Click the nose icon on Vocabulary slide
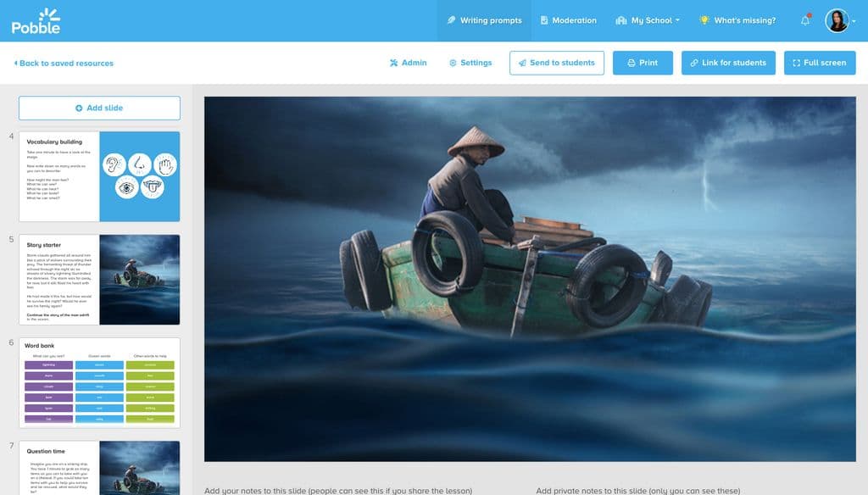This screenshot has width=868, height=495. tap(140, 165)
